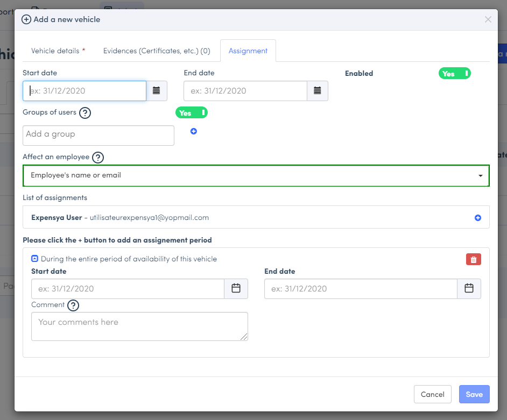507x420 pixels.
Task: Open the top End date calendar picker
Action: [x=318, y=91]
